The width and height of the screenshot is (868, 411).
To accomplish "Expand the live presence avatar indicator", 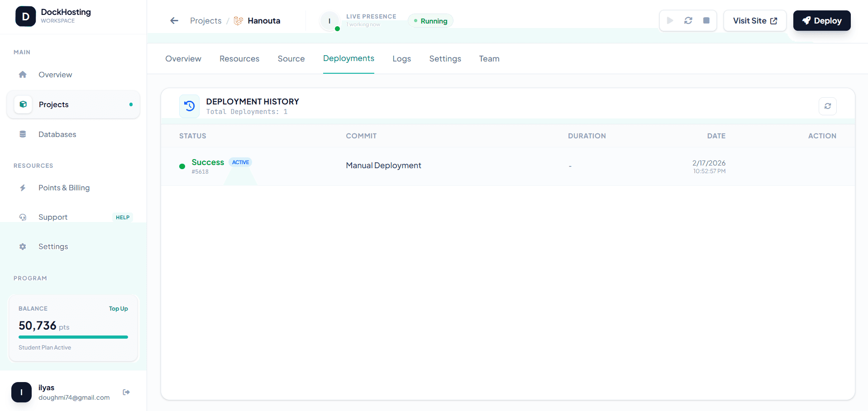I will 329,21.
